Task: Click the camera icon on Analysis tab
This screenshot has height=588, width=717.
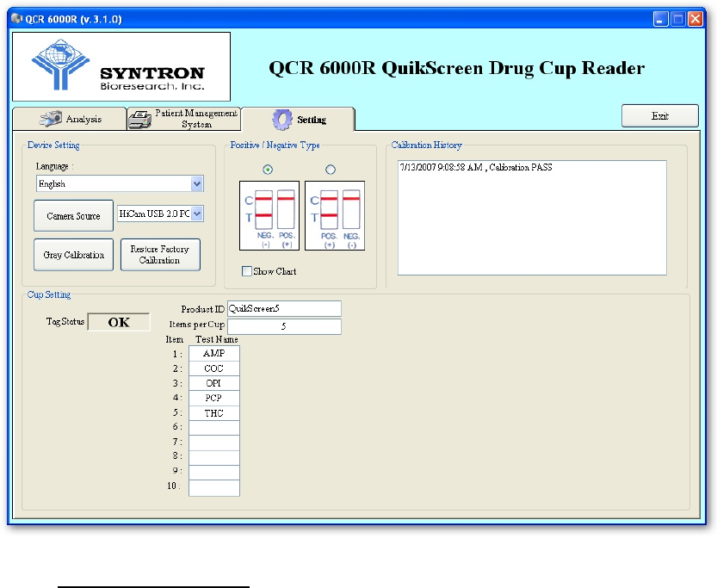Action: [x=51, y=119]
